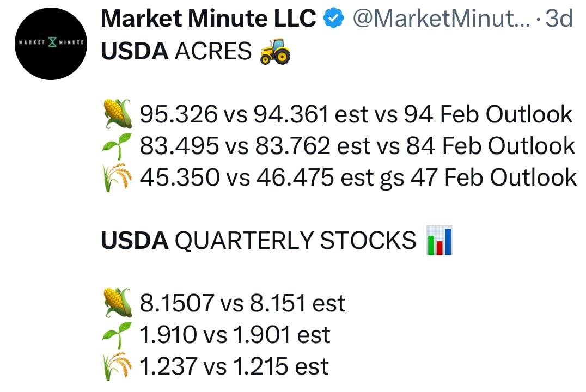Viewport: 586px width, 392px height.
Task: Click the bar chart emoji after QUARTERLY STOCKS
Action: click(439, 241)
